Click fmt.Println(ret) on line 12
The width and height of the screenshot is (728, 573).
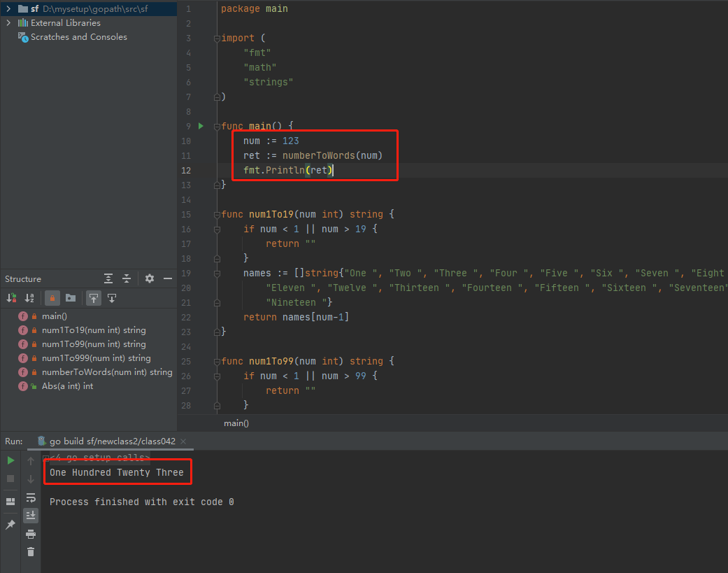(288, 171)
